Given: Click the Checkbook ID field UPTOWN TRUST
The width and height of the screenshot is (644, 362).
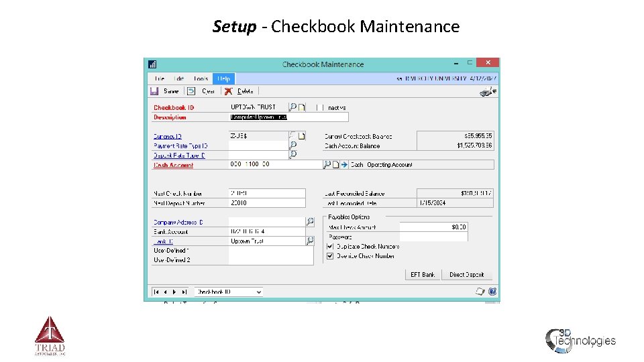Looking at the screenshot, I should click(258, 107).
